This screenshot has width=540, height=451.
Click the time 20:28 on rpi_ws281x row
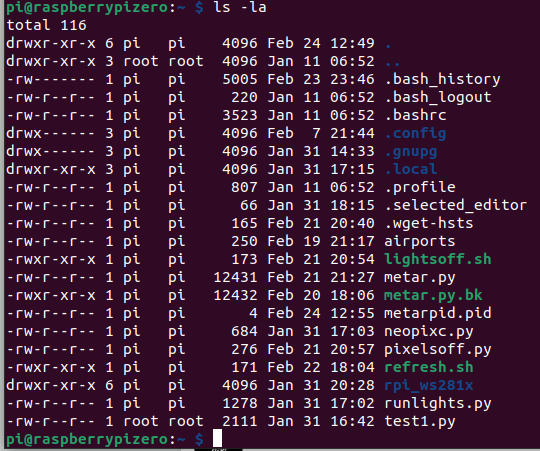352,386
